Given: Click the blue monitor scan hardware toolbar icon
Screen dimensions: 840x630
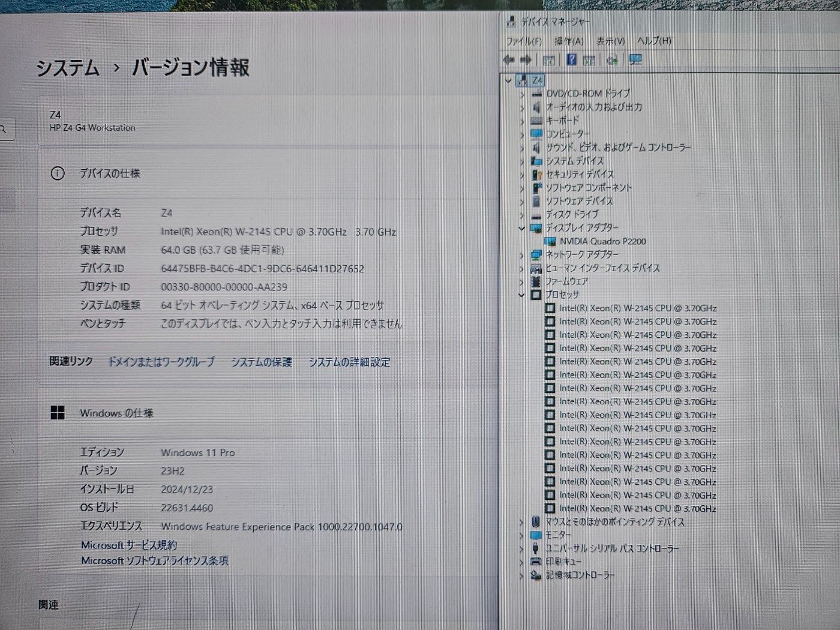Looking at the screenshot, I should coord(635,59).
